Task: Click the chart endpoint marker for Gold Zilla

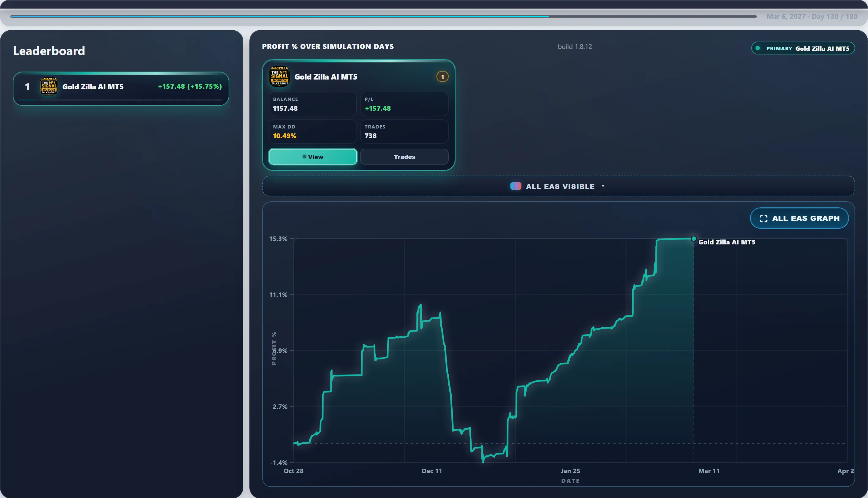Action: click(x=693, y=239)
